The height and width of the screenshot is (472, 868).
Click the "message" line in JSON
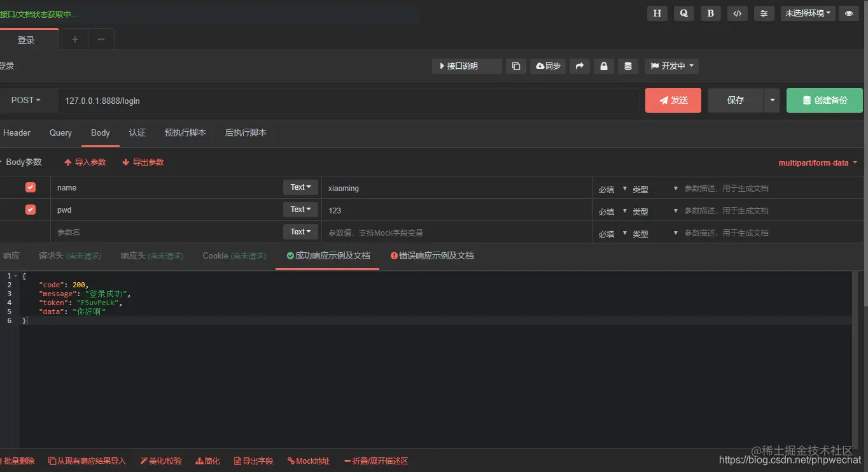pos(85,294)
